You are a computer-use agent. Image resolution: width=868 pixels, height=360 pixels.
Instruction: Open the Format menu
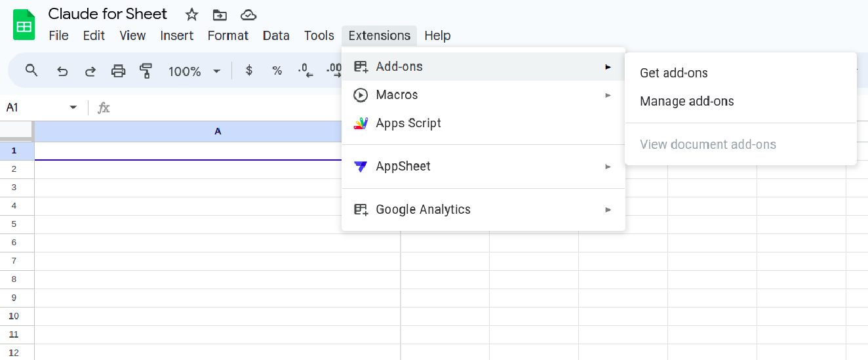[228, 35]
